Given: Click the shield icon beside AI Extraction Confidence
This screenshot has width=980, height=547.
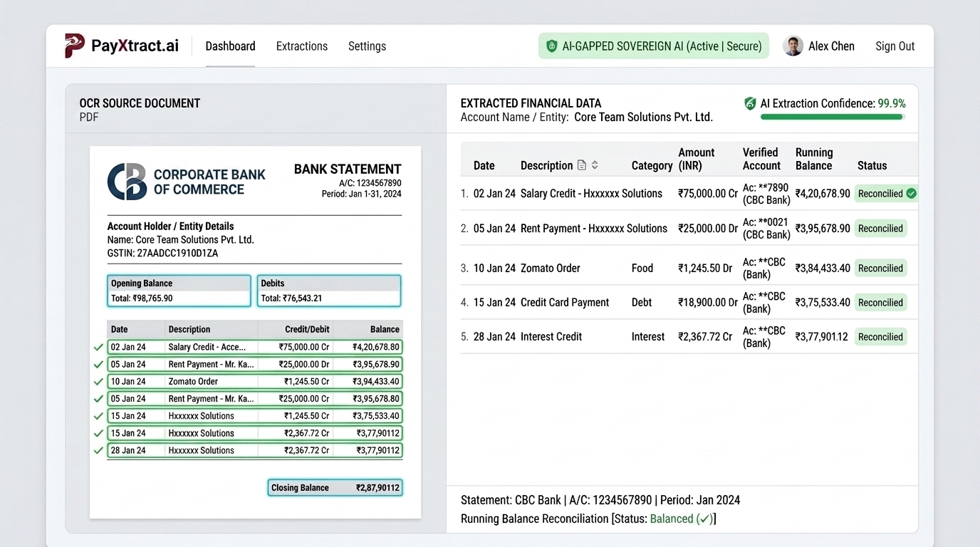Looking at the screenshot, I should [750, 104].
